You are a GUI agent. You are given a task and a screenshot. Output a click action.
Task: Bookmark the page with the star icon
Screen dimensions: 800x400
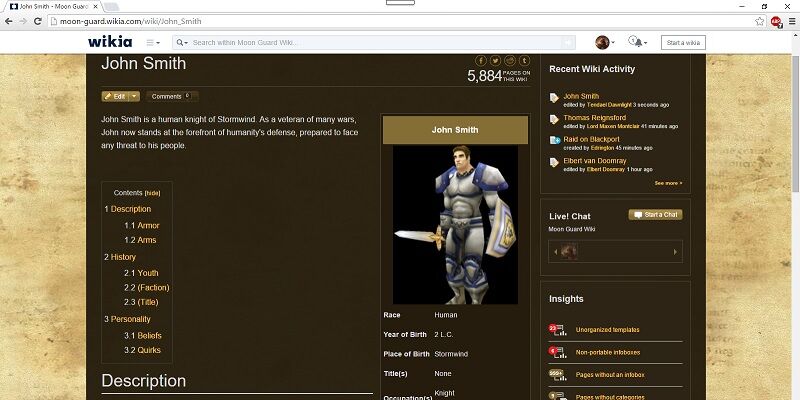[x=760, y=21]
